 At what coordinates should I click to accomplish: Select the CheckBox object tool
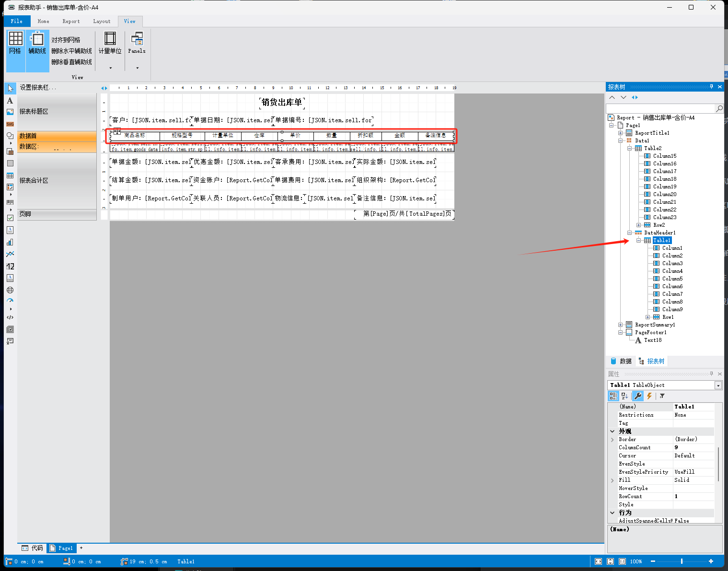(x=10, y=218)
